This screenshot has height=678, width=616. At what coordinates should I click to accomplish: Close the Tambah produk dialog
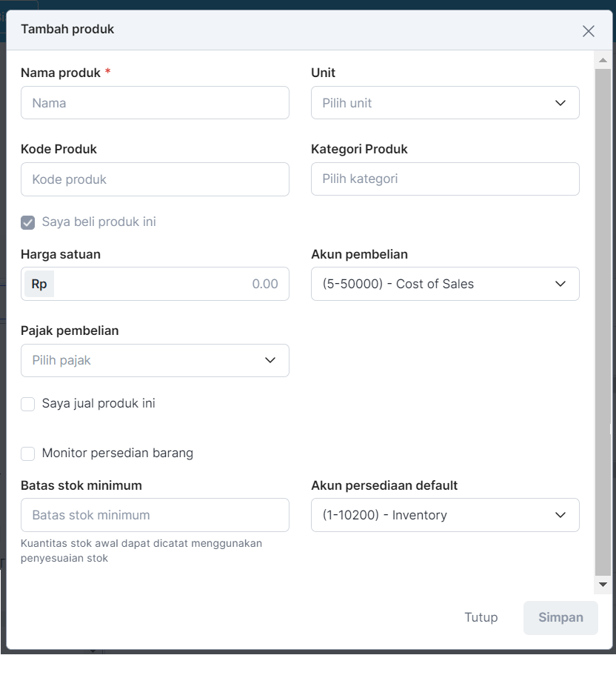pyautogui.click(x=589, y=31)
